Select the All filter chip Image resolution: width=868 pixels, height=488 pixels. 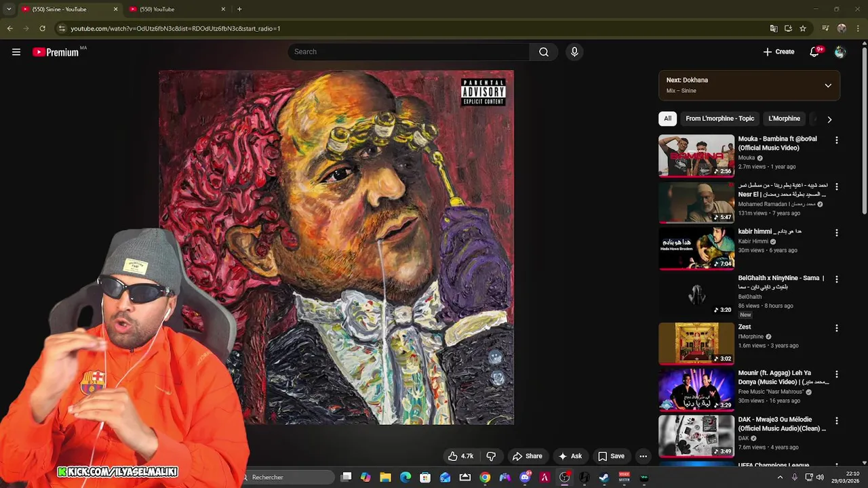click(667, 119)
